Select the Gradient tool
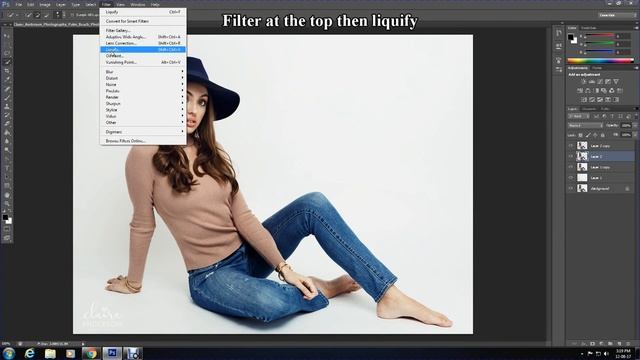 [7, 133]
